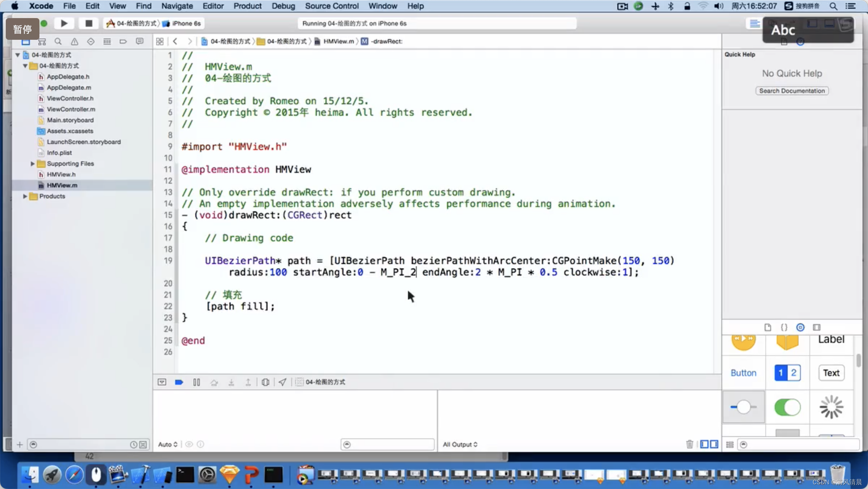Open related items grid icon in jump bar
Image resolution: width=868 pixels, height=489 pixels.
tap(160, 42)
